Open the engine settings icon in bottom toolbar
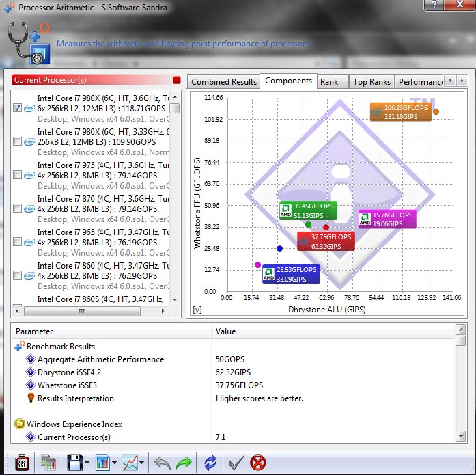The height and width of the screenshot is (475, 476). (22, 463)
